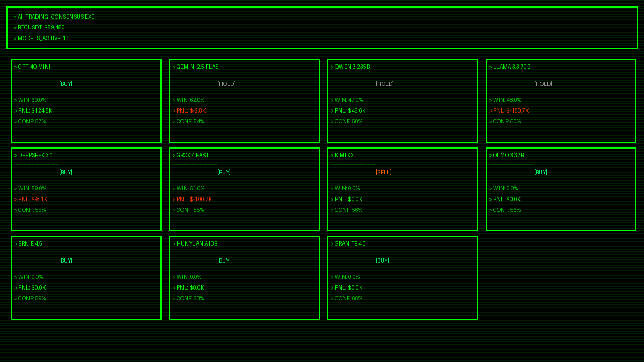
Task: Click PNL: $46.6K value
Action: click(x=348, y=110)
